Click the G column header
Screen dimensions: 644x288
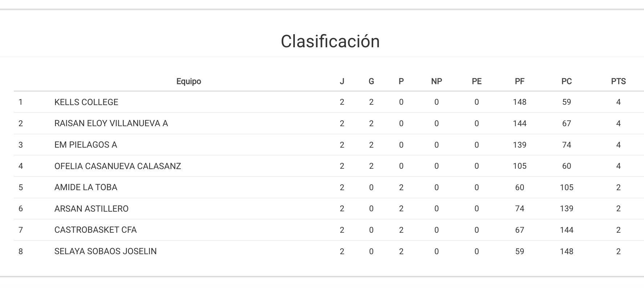371,81
